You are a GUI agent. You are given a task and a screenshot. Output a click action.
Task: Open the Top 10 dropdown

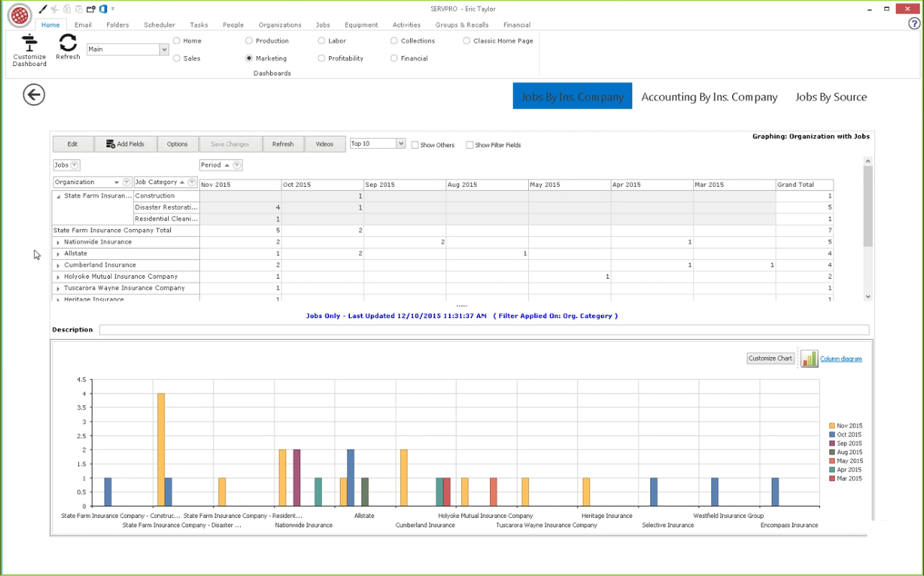pos(401,144)
